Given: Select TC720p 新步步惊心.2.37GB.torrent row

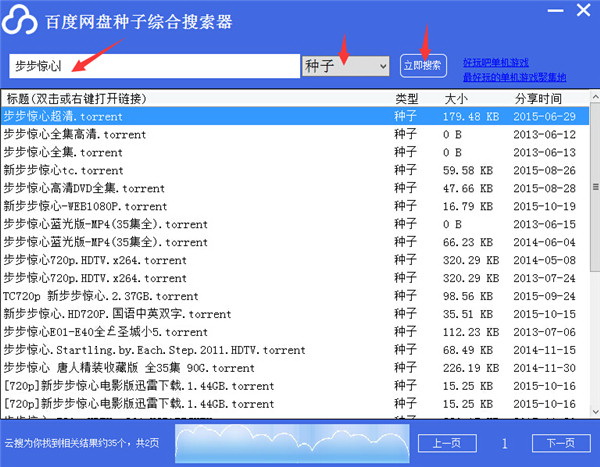Looking at the screenshot, I should click(295, 296).
